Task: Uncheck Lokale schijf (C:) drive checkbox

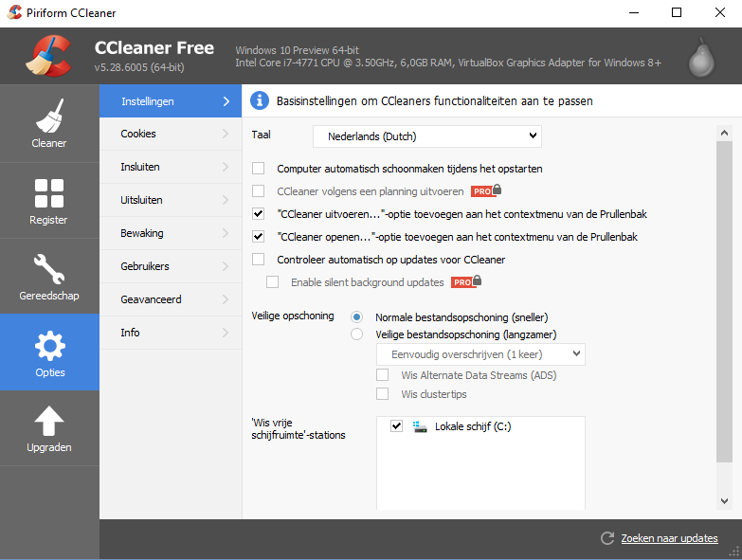Action: (x=396, y=427)
